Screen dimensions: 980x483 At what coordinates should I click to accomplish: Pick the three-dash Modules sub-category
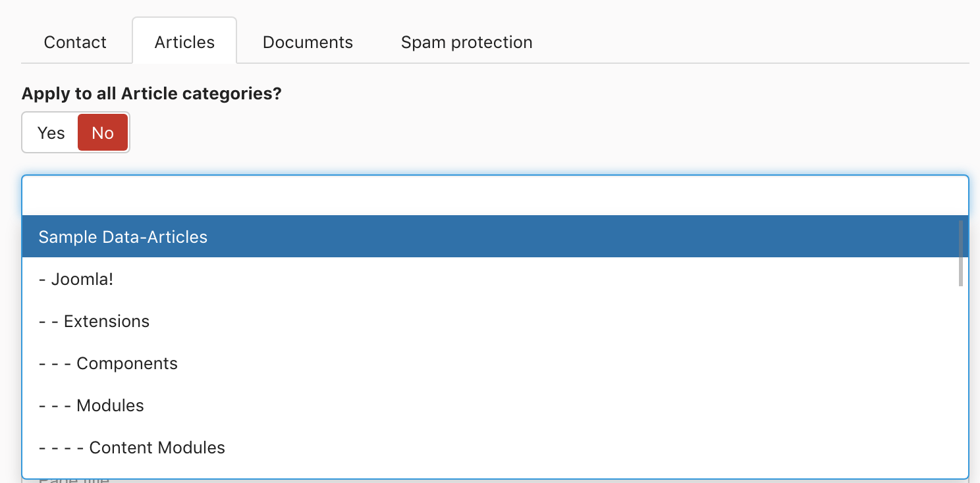point(92,405)
